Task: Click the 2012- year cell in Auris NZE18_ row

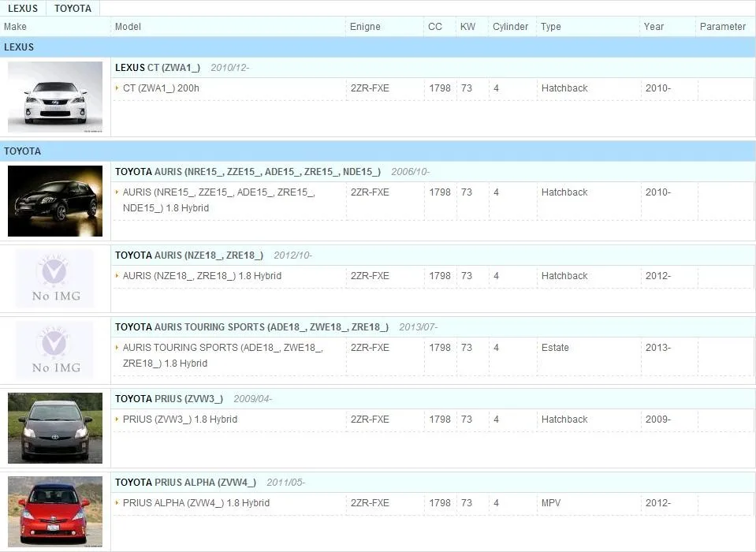Action: tap(658, 276)
